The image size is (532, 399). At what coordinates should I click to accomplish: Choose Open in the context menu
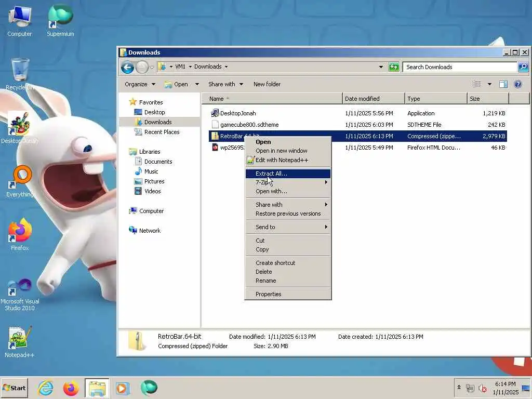[288, 142]
